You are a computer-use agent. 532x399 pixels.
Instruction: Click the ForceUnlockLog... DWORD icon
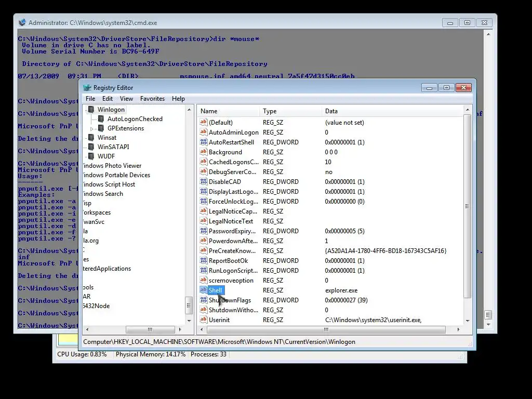(x=203, y=201)
